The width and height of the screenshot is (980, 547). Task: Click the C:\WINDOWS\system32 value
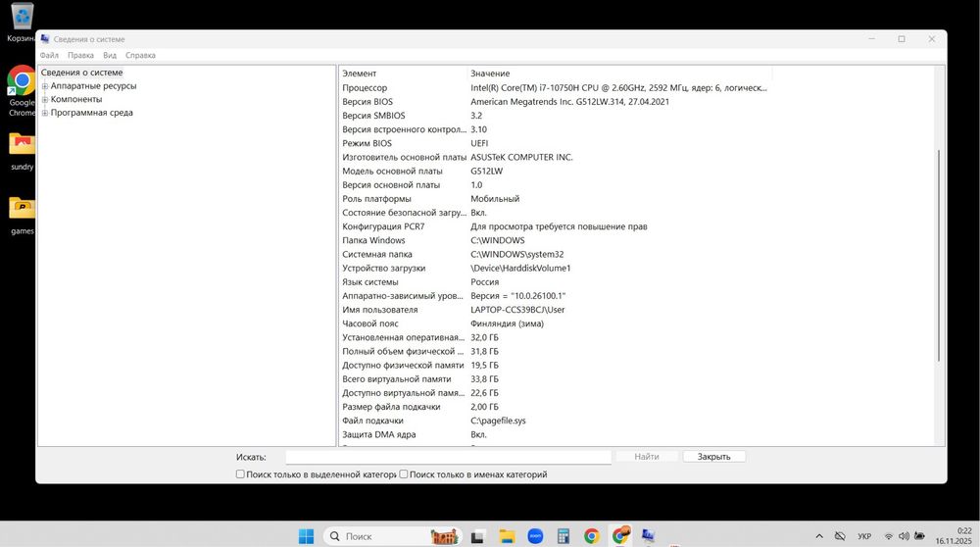point(516,255)
